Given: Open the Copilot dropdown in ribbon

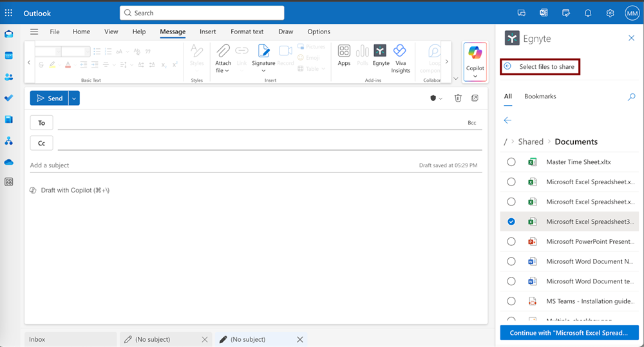Looking at the screenshot, I should tap(475, 76).
